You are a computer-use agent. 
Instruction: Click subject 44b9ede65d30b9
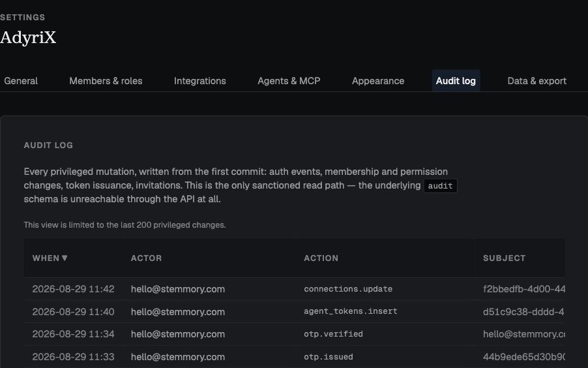point(524,357)
